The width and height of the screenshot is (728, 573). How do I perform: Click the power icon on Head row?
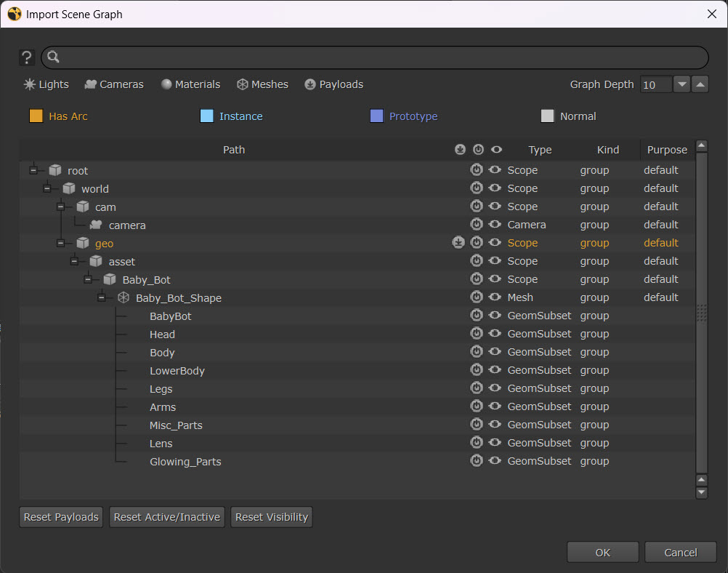(477, 334)
